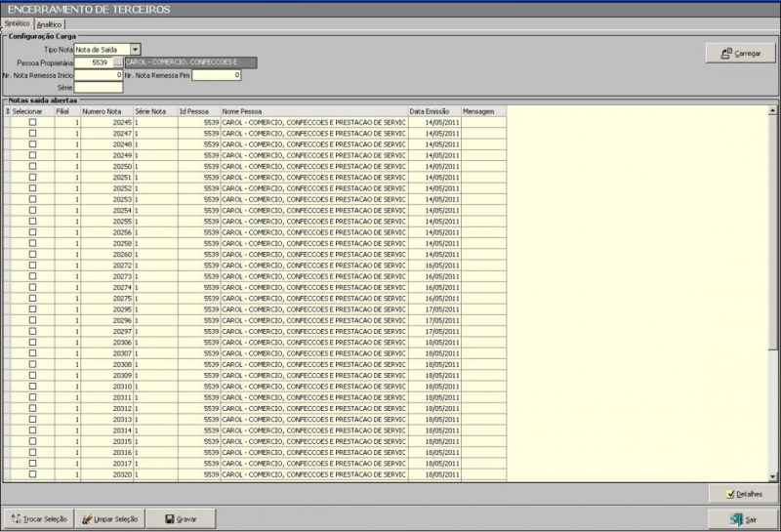Select the Sintético tab
781x532 pixels.
(17, 23)
